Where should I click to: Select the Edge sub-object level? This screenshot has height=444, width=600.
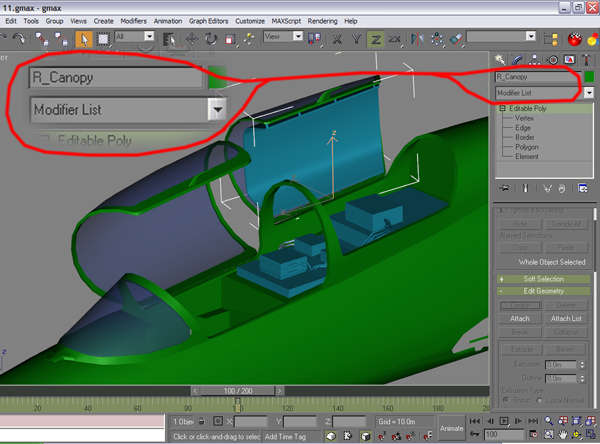[x=523, y=127]
